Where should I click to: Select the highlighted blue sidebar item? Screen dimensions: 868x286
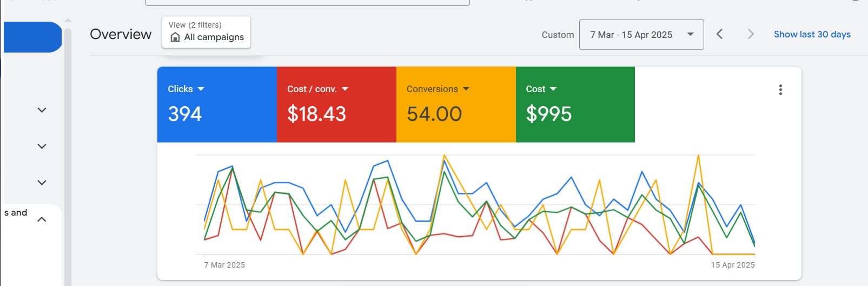[31, 37]
